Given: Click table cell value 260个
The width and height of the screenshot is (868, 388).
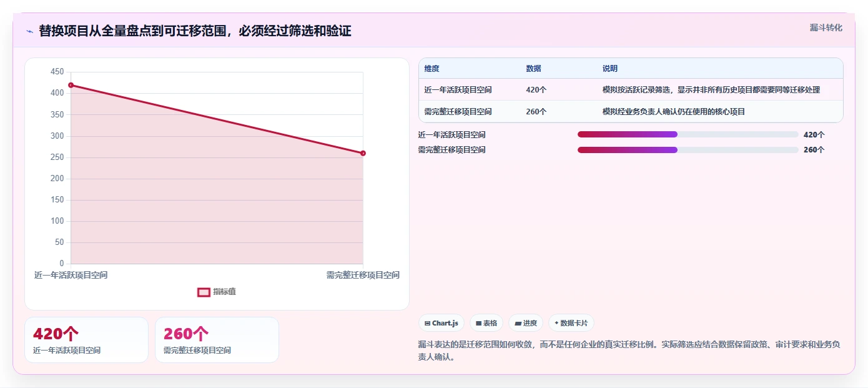Looking at the screenshot, I should [536, 112].
